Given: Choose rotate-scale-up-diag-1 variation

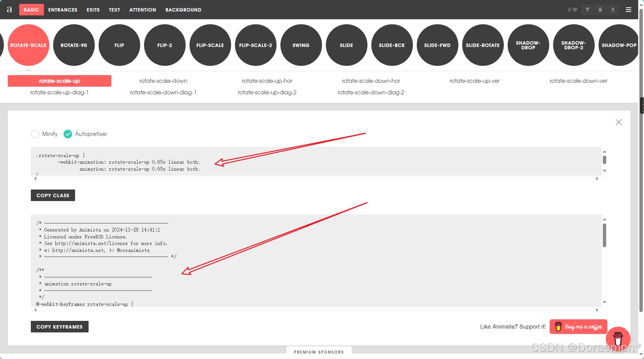Looking at the screenshot, I should coord(59,92).
